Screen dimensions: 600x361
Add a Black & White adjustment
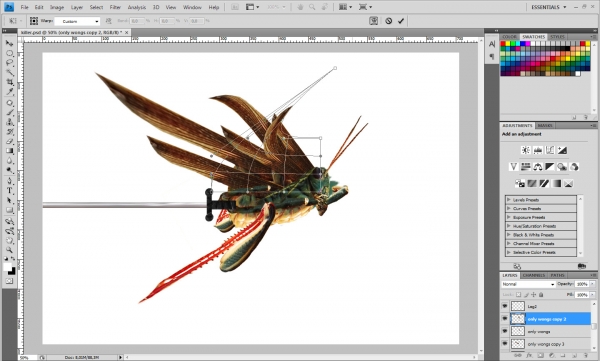[x=550, y=167]
